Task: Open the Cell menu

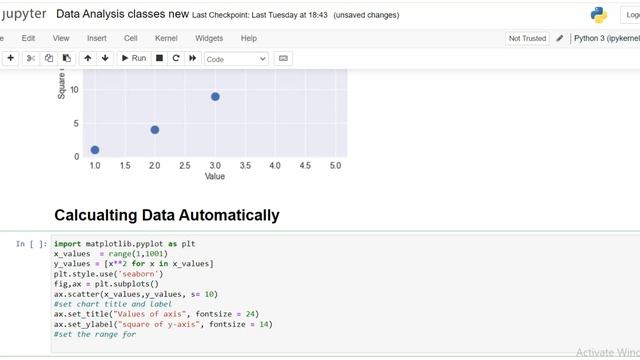Action: click(x=131, y=38)
